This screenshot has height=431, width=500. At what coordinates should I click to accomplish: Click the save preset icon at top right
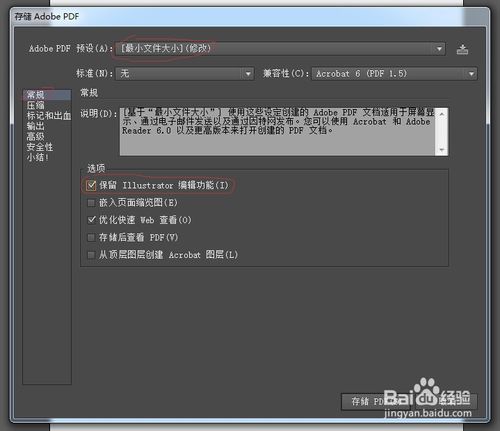462,49
